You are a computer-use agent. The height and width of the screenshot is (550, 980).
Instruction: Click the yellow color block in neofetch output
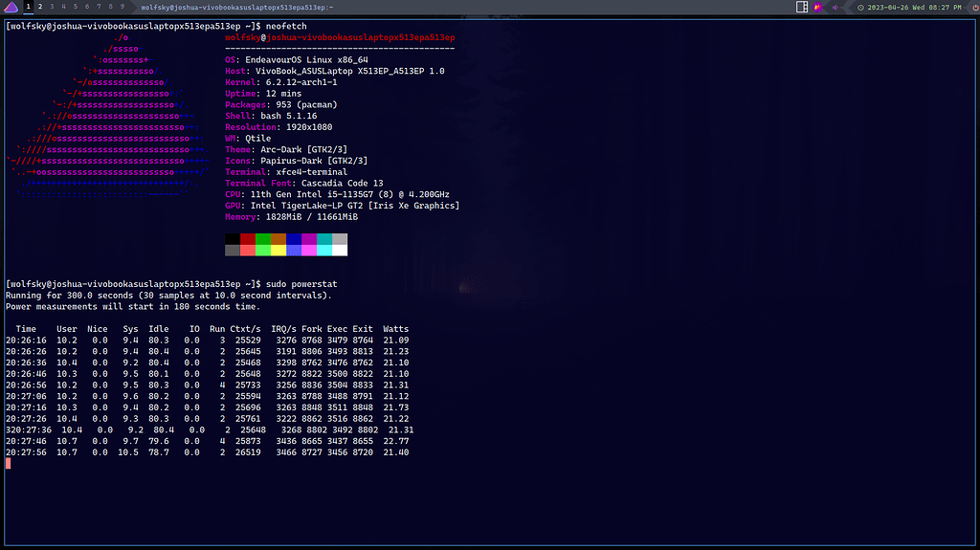tap(278, 250)
